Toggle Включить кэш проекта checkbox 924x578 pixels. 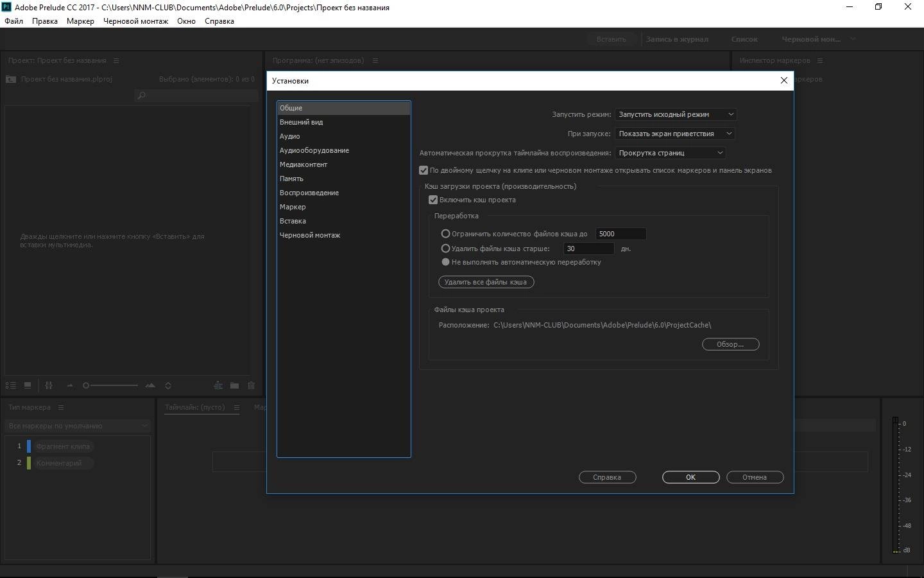pyautogui.click(x=433, y=200)
